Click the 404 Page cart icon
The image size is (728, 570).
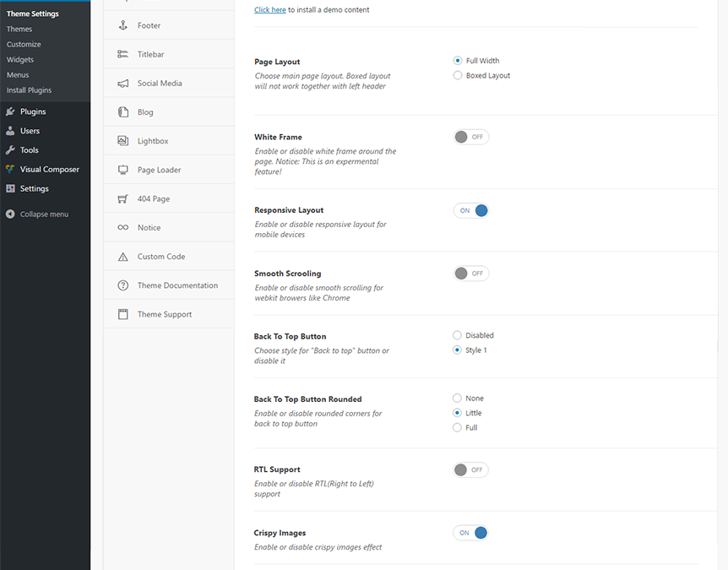tap(123, 198)
